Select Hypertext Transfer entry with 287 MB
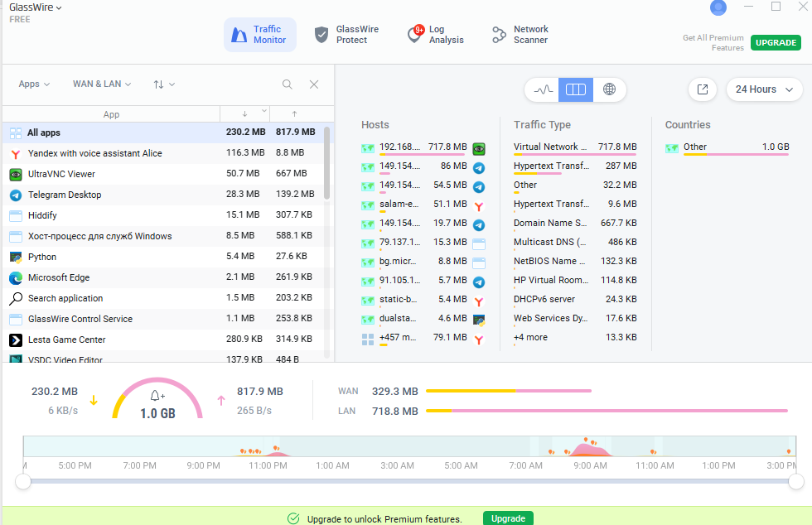This screenshot has height=525, width=812. click(x=575, y=166)
